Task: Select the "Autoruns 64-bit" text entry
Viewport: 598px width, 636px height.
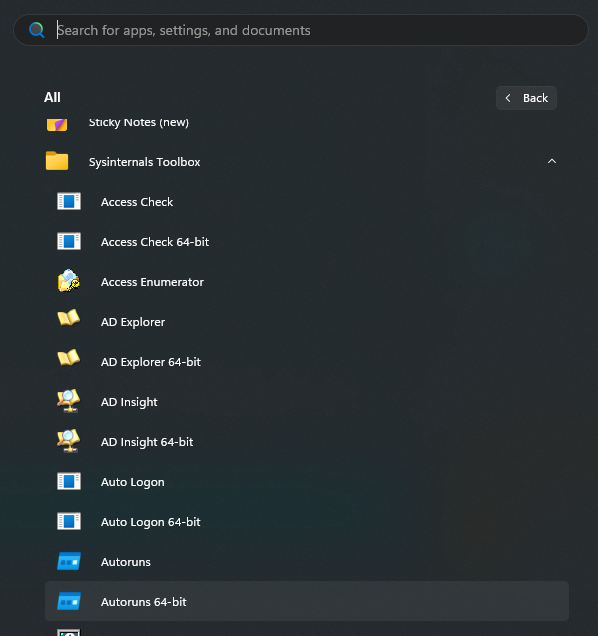Action: point(144,602)
